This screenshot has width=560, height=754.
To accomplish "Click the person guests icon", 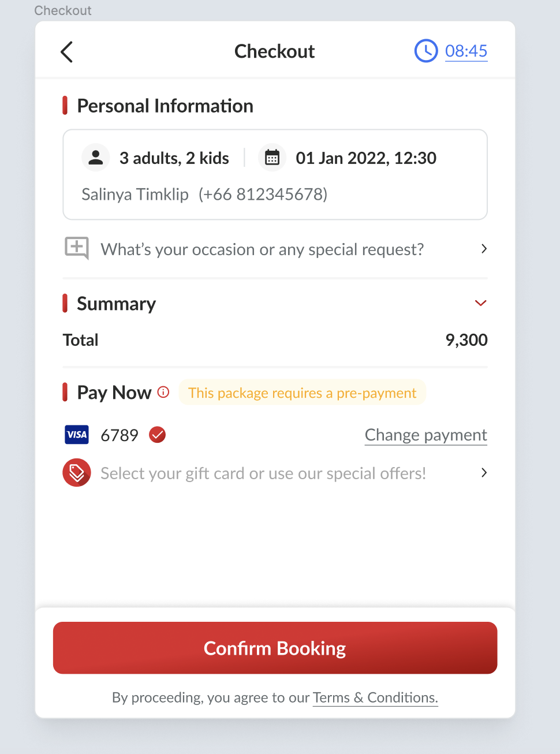I will pos(96,158).
